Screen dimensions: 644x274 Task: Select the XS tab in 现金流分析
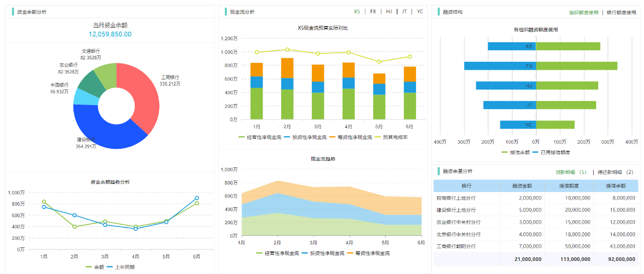pos(357,12)
